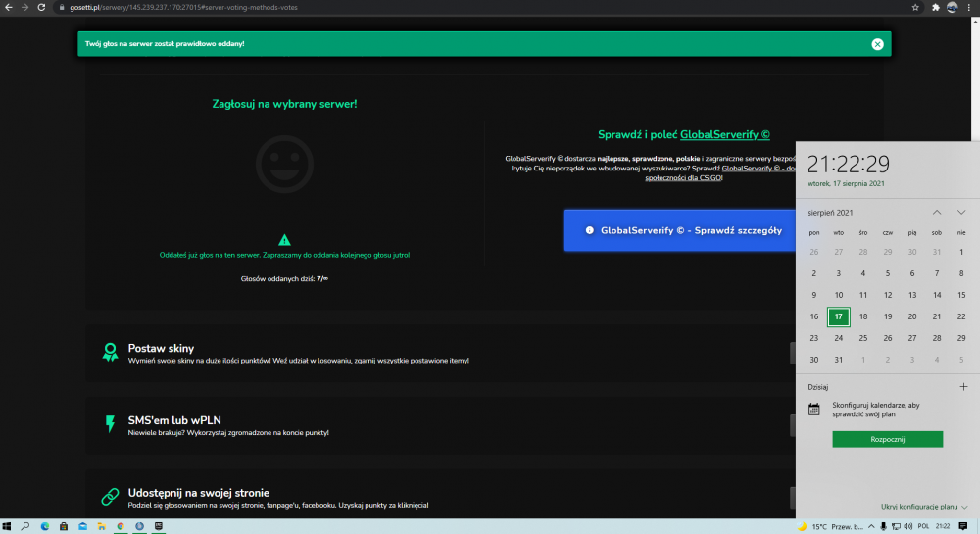Screen dimensions: 980x534
Task: Open the network tray icon
Action: coord(896,526)
